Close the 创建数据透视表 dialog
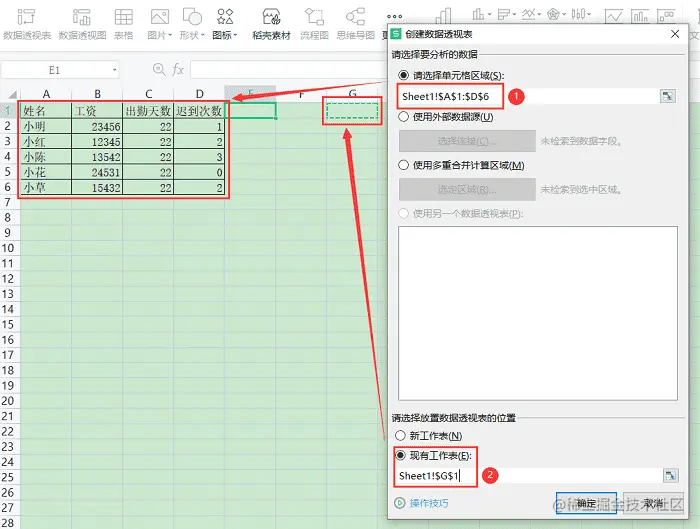This screenshot has width=700, height=529. pyautogui.click(x=675, y=34)
